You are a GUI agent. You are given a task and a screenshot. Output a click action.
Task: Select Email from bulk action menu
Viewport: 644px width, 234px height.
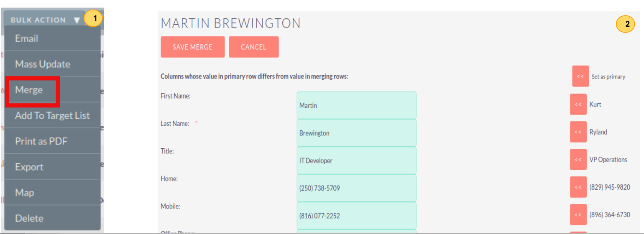tap(27, 38)
